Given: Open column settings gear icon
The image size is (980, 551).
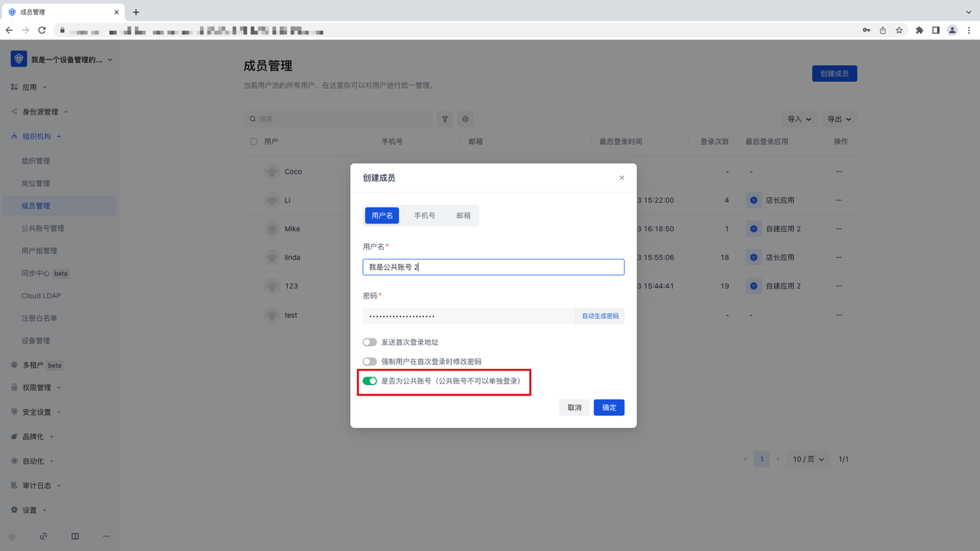Looking at the screenshot, I should pos(465,119).
